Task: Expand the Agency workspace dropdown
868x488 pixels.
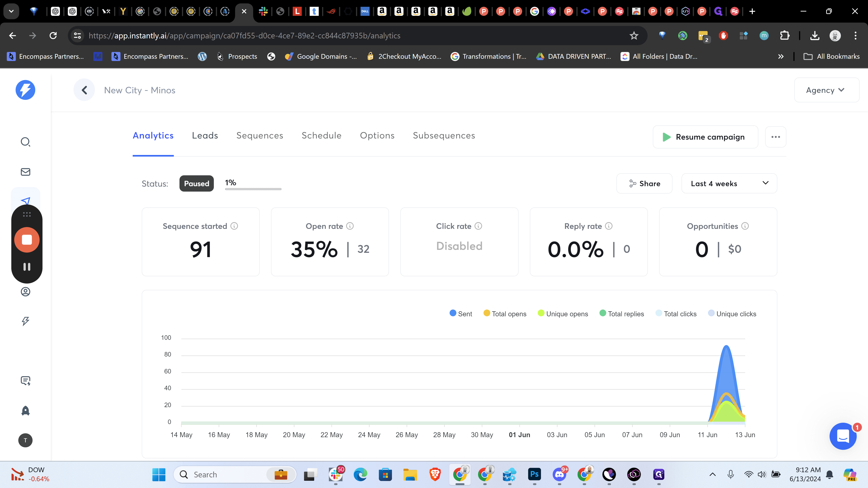Action: 827,90
